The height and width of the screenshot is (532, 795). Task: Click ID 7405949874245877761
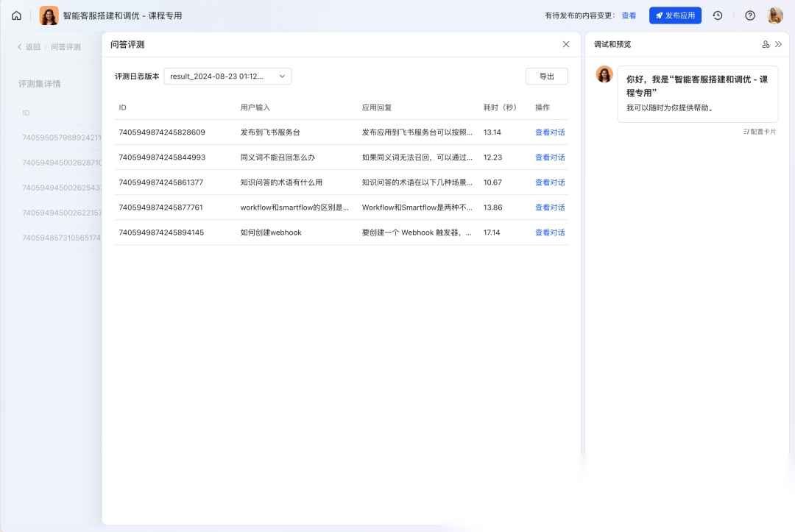pyautogui.click(x=160, y=208)
